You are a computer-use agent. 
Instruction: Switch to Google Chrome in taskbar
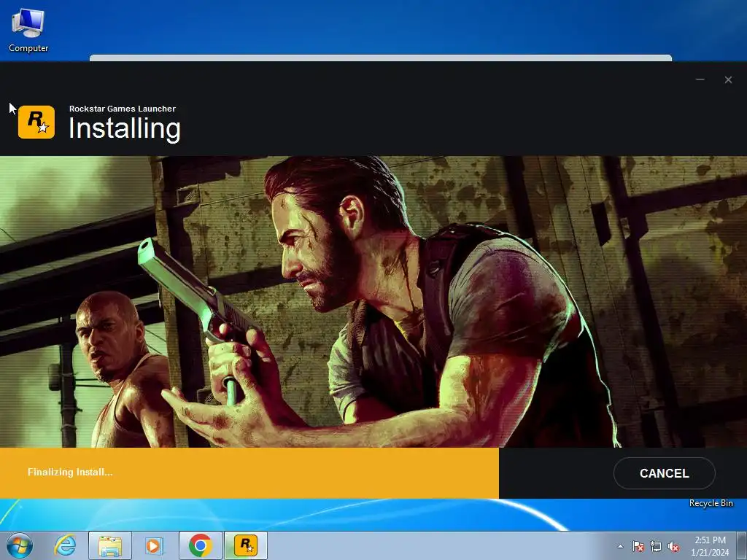point(200,545)
